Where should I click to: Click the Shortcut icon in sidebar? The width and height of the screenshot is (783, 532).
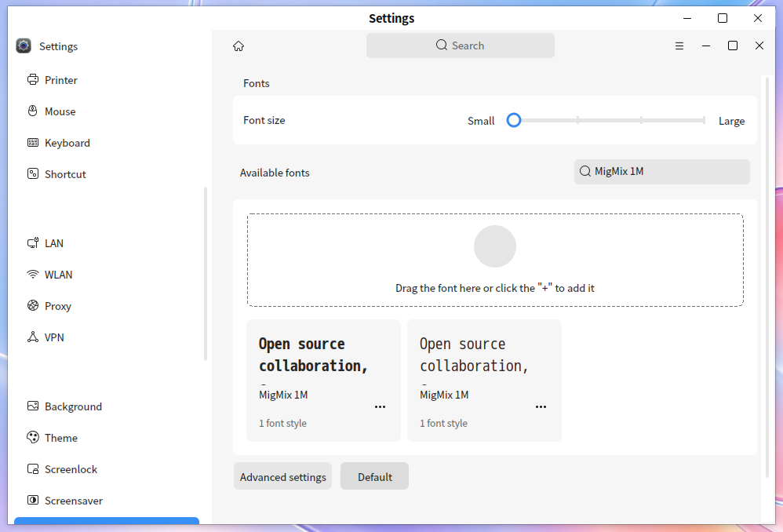pos(33,174)
